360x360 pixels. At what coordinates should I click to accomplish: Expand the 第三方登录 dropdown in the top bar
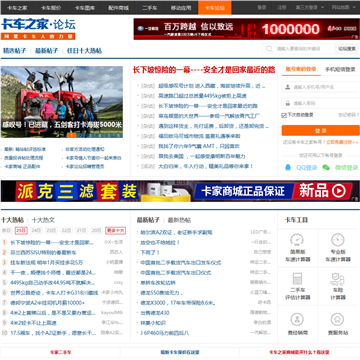pos(310,7)
